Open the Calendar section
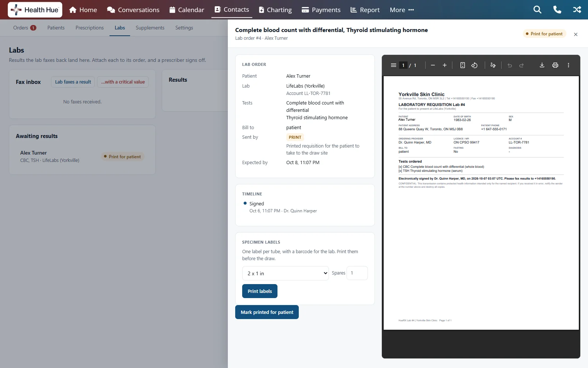588x368 pixels. 187,10
